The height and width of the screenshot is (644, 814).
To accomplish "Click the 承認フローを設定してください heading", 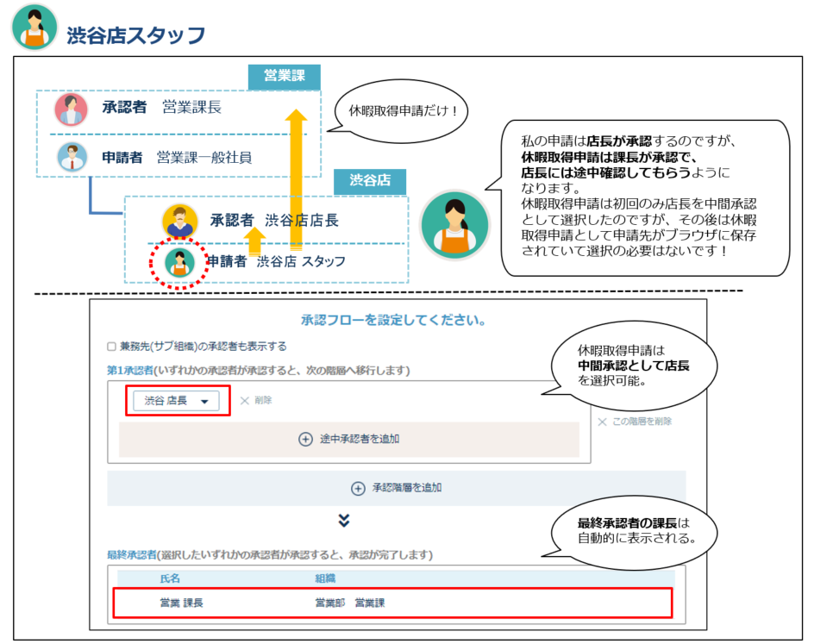I will click(x=393, y=320).
